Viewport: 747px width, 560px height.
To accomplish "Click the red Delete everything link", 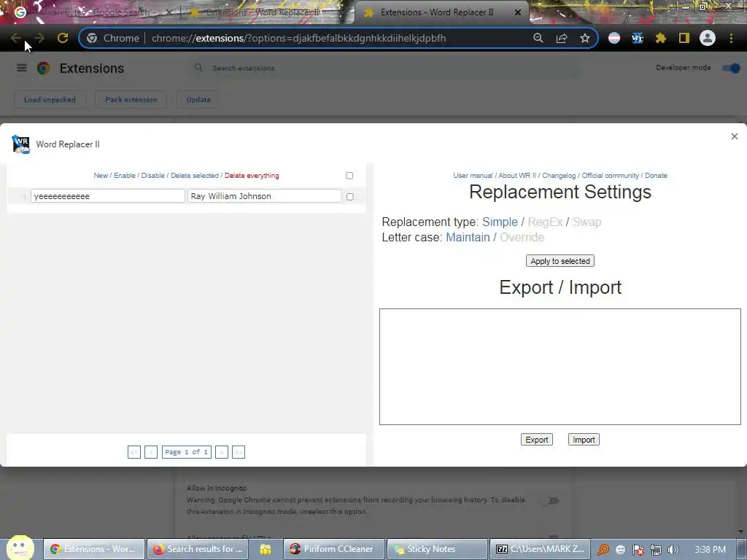I will 252,176.
